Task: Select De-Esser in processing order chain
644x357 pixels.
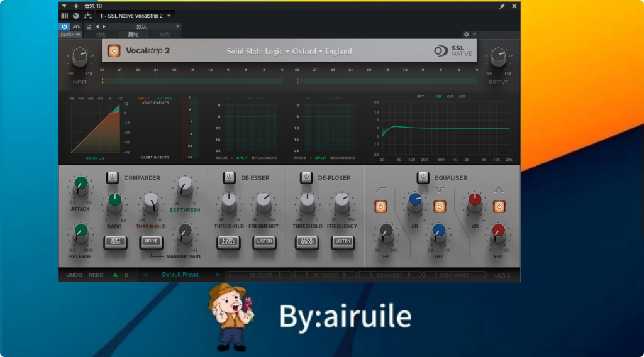Action: pos(261,275)
